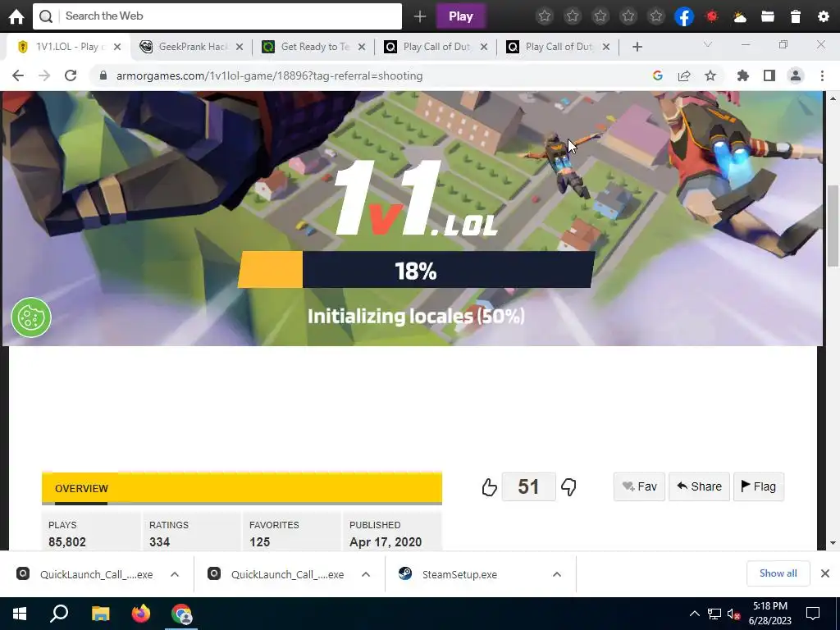
Task: Click the FAVORITES 125 stat
Action: 291,532
